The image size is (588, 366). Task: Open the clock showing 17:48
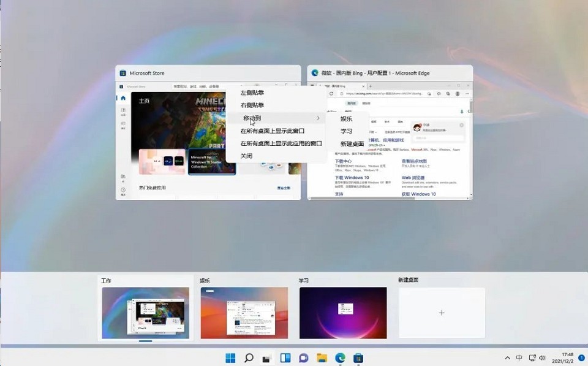[562, 358]
